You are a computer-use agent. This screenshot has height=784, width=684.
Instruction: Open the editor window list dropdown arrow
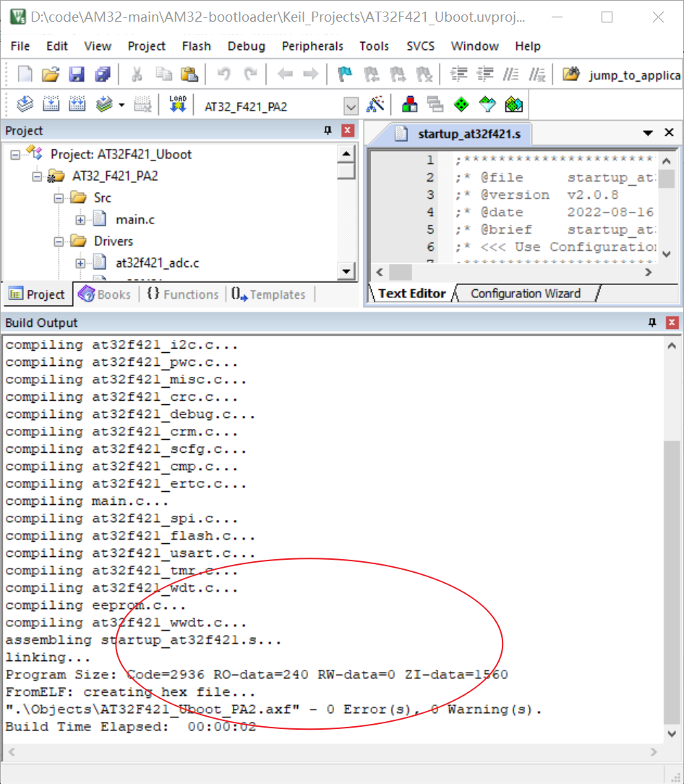point(648,133)
